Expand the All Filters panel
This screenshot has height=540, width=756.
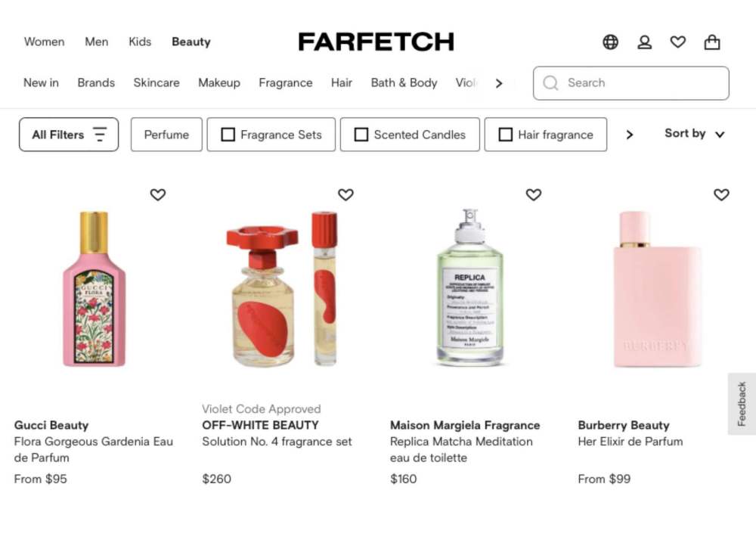click(69, 135)
